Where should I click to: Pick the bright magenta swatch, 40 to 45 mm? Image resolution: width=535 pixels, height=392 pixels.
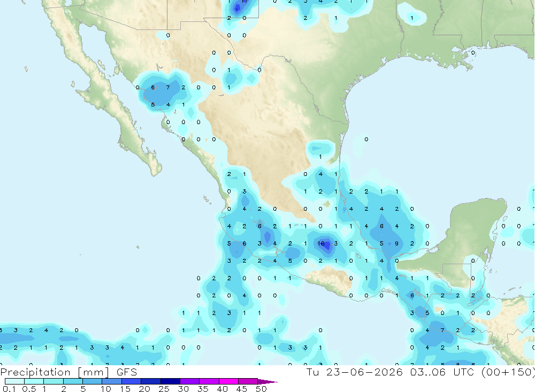click(228, 381)
